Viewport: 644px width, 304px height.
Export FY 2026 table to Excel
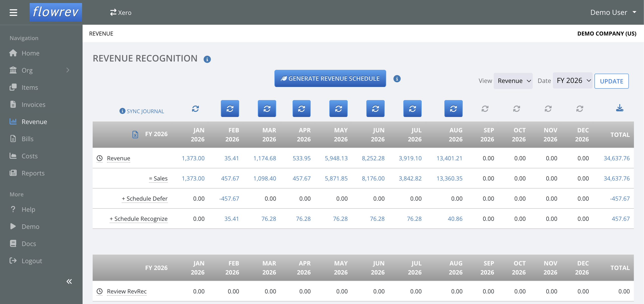pyautogui.click(x=135, y=134)
